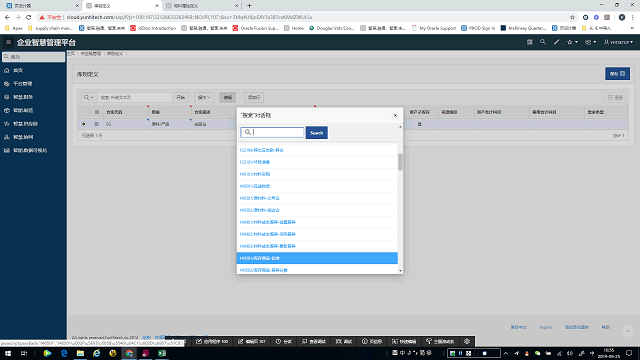
Task: Select the 140401 entry in the search list
Action: pos(317,222)
